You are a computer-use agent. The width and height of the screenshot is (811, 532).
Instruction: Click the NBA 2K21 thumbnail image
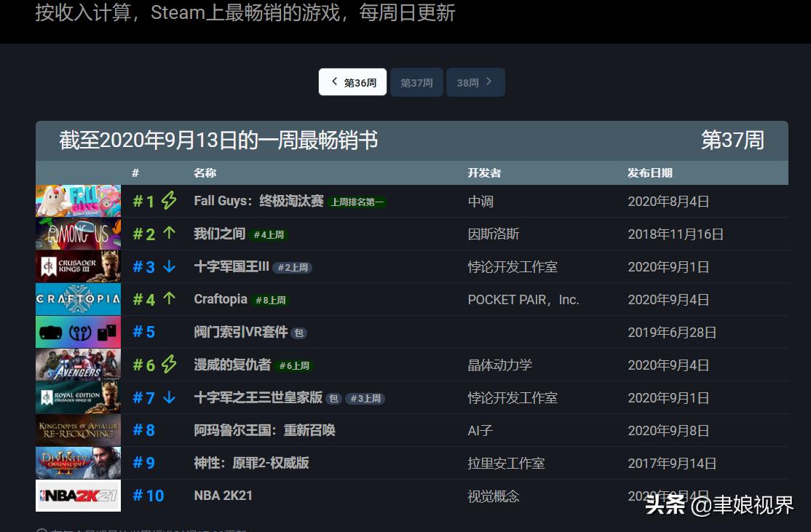(x=78, y=496)
